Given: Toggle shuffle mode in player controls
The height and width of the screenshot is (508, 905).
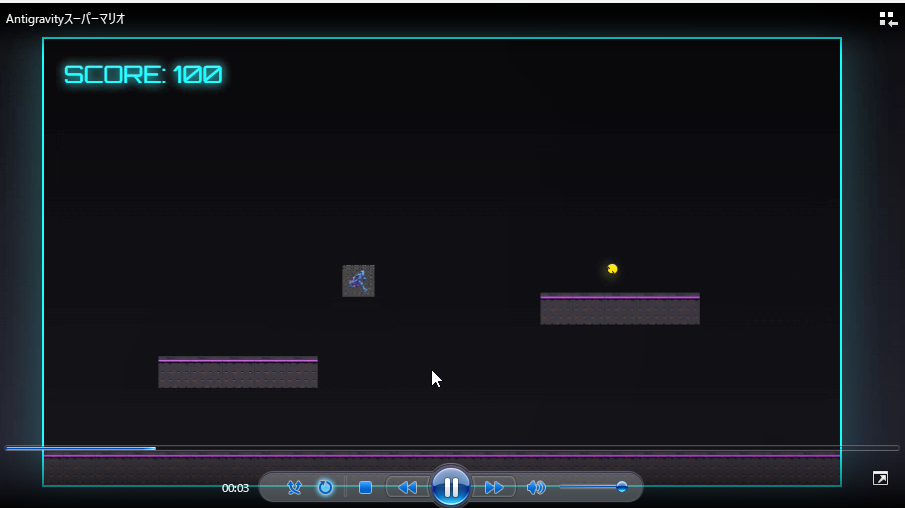Looking at the screenshot, I should tap(294, 487).
